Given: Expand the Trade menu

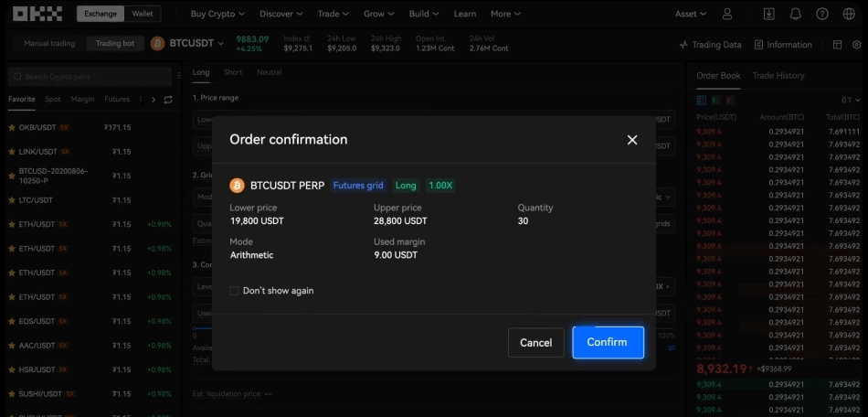Looking at the screenshot, I should pos(333,14).
